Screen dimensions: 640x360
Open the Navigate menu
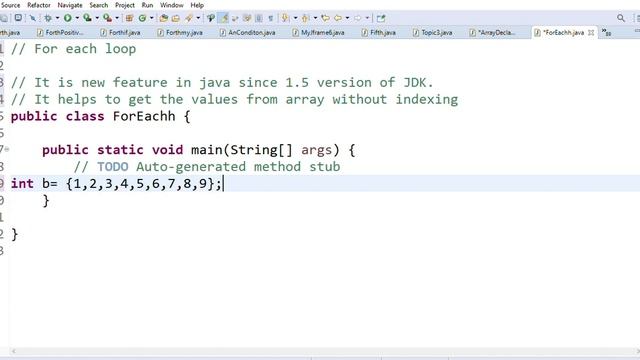tap(69, 5)
